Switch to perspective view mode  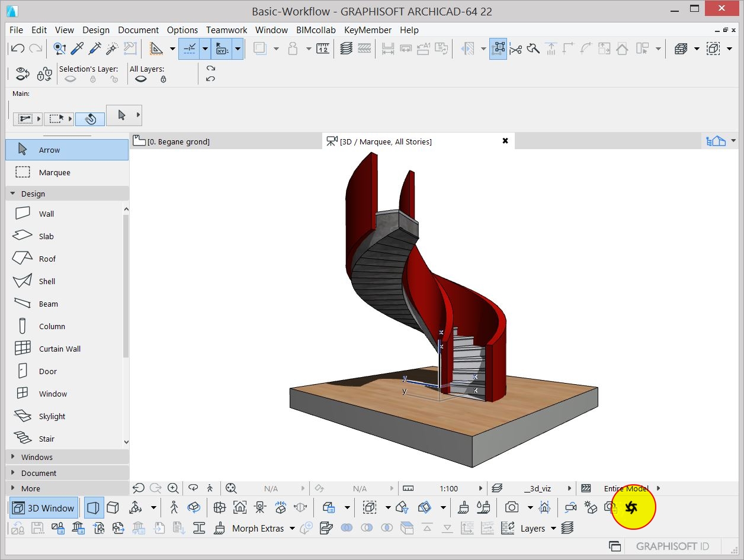point(93,507)
